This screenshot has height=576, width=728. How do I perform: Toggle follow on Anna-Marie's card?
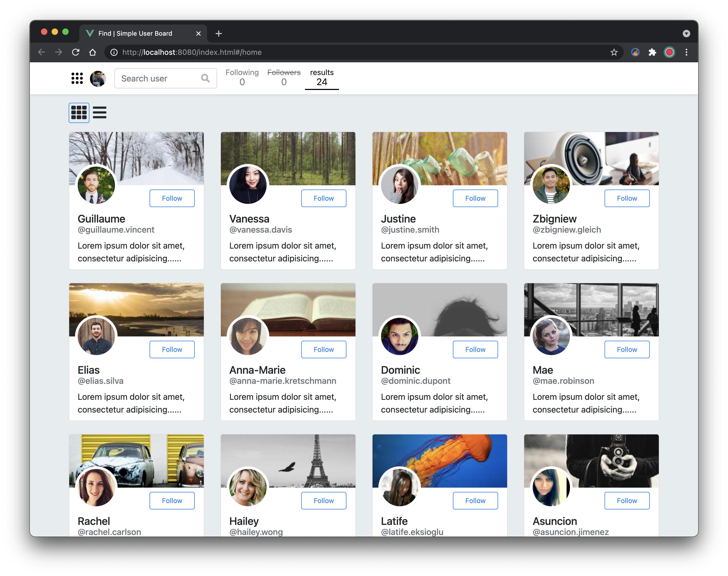(x=324, y=349)
